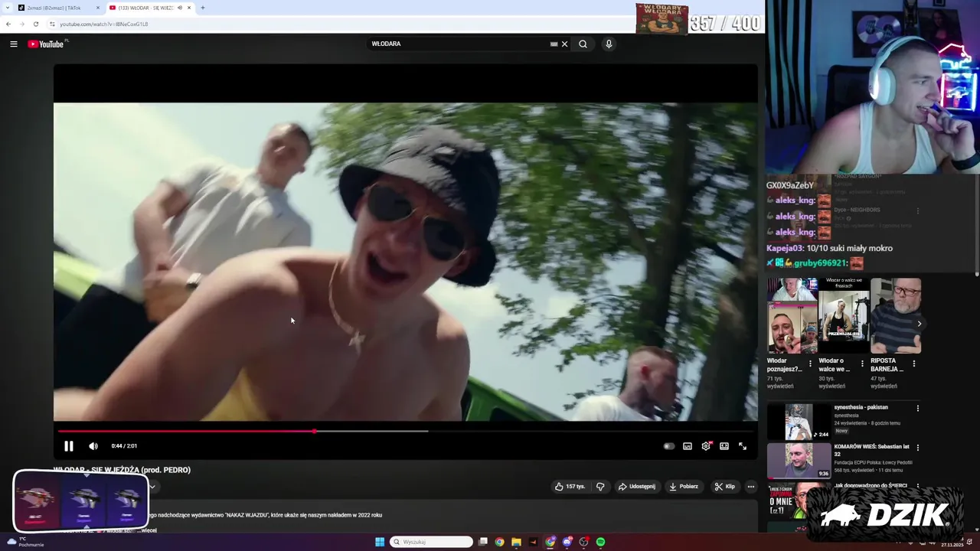
Task: Open Spotify from the taskbar
Action: pos(600,542)
